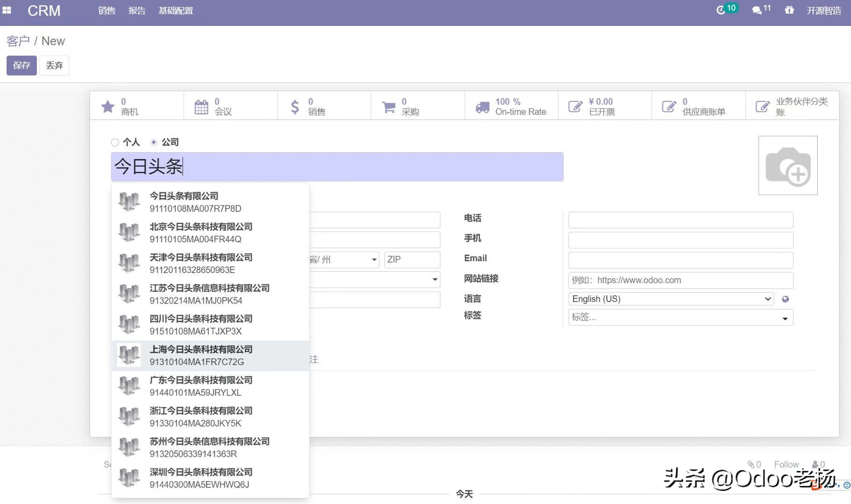This screenshot has width=851, height=504.
Task: Click the 保存 save button
Action: tap(21, 65)
